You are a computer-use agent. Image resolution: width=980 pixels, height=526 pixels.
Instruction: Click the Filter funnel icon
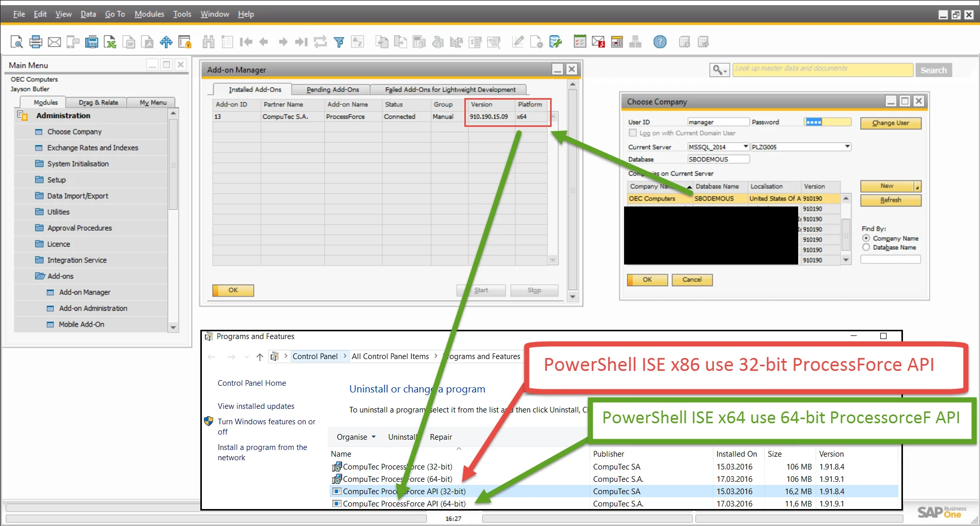[x=339, y=42]
